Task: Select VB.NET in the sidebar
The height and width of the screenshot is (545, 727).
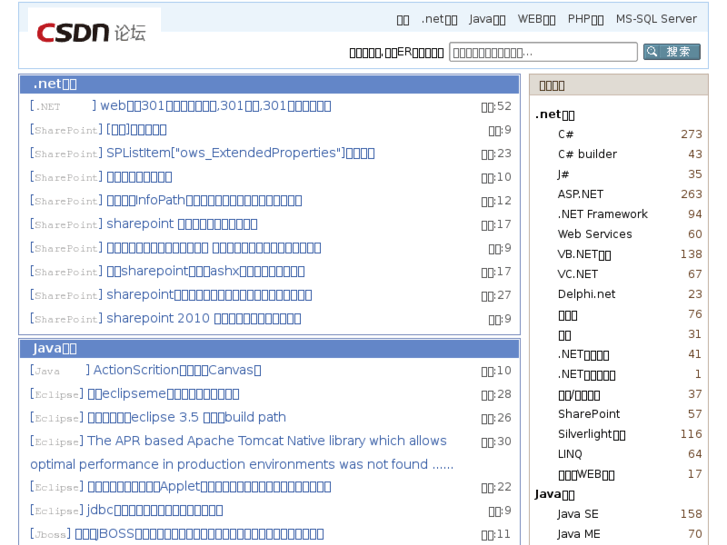Action: (584, 254)
